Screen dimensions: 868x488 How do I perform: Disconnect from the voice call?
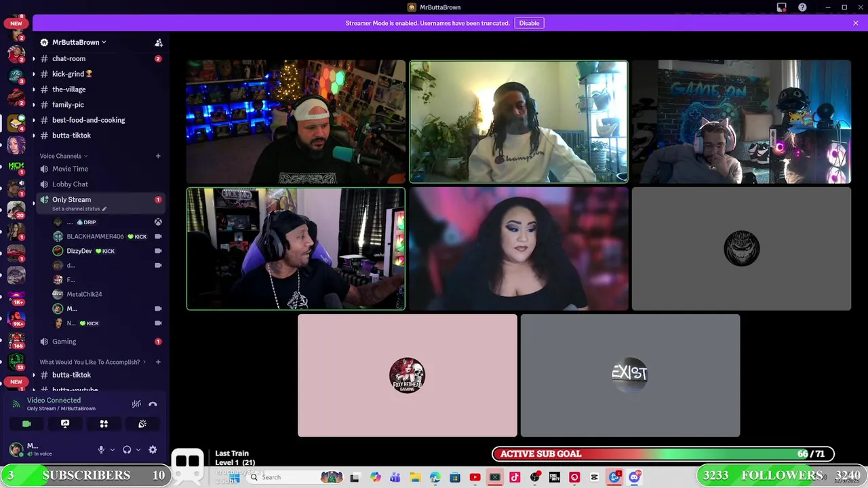click(x=153, y=404)
